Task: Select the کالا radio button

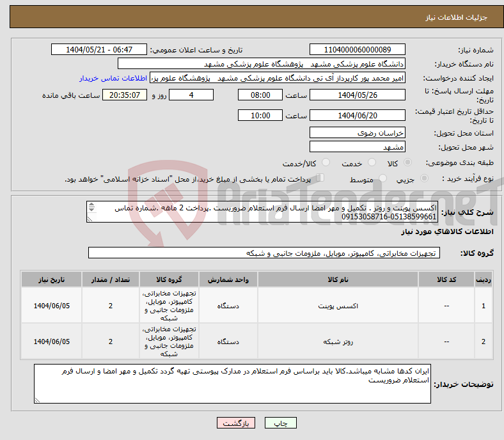Action: point(408,164)
